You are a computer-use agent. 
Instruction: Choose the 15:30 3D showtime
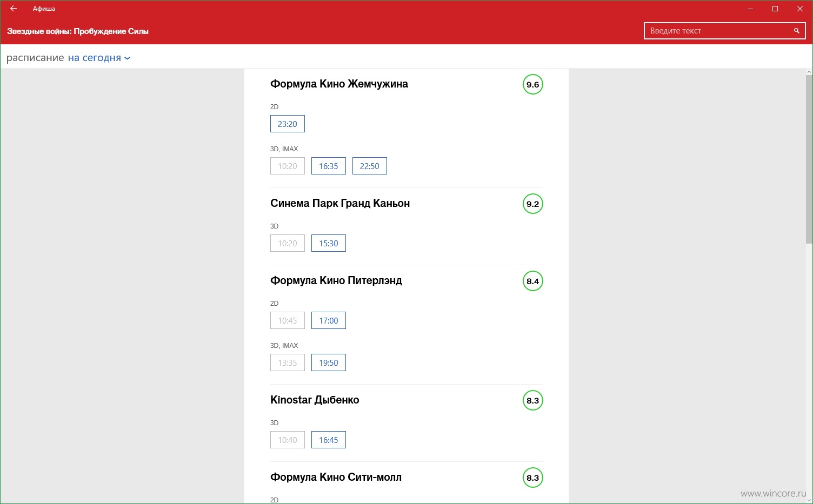(329, 243)
